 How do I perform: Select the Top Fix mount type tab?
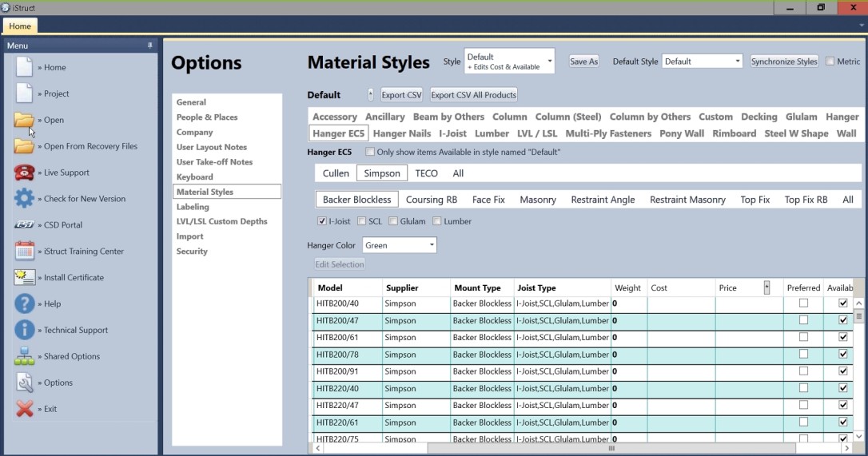pyautogui.click(x=755, y=200)
